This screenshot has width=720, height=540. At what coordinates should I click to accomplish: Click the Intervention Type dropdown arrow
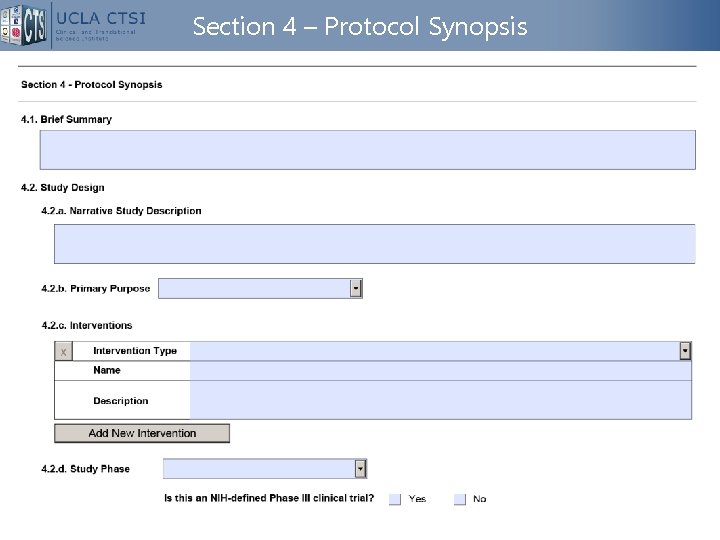[x=685, y=351]
